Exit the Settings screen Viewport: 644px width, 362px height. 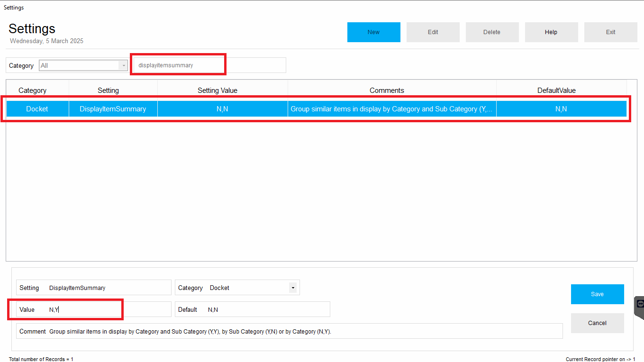coord(610,32)
